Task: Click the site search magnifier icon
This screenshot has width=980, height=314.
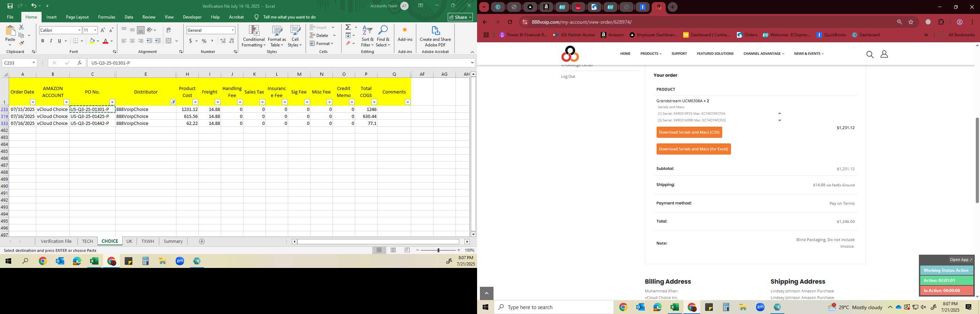Action: point(870,55)
